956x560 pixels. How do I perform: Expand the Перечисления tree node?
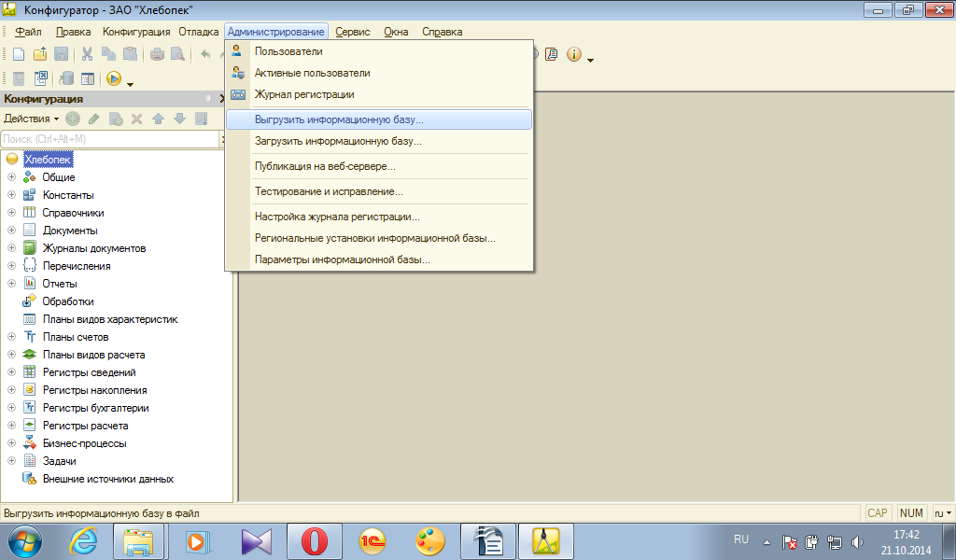pos(11,266)
